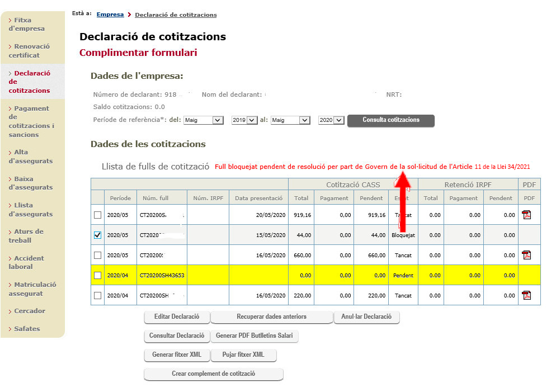556x392 pixels.
Task: Click Consulta cotitzacions button
Action: click(x=391, y=120)
